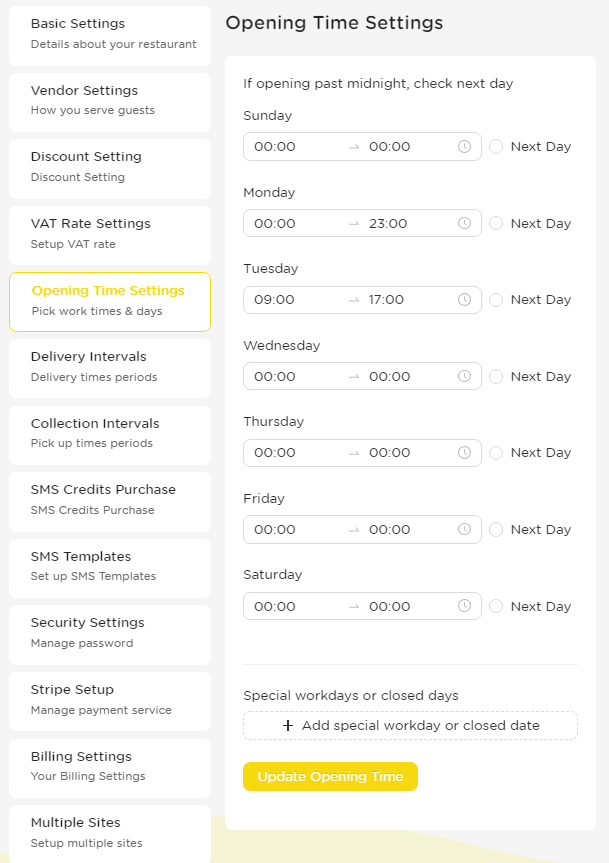Enable Next Day for Sunday
This screenshot has width=609, height=863.
point(496,146)
